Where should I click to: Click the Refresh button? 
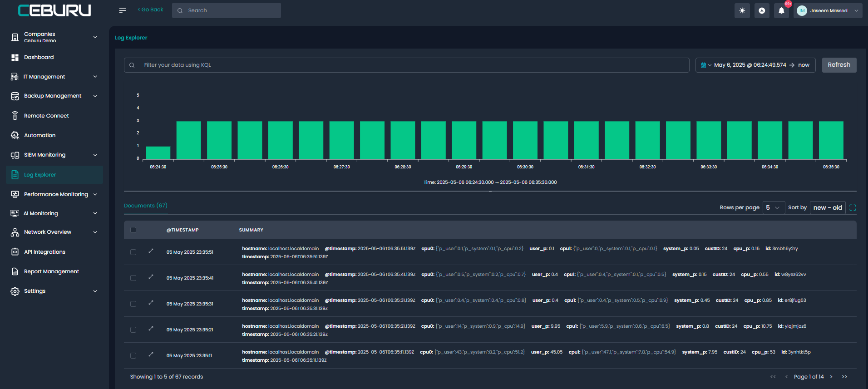(839, 65)
